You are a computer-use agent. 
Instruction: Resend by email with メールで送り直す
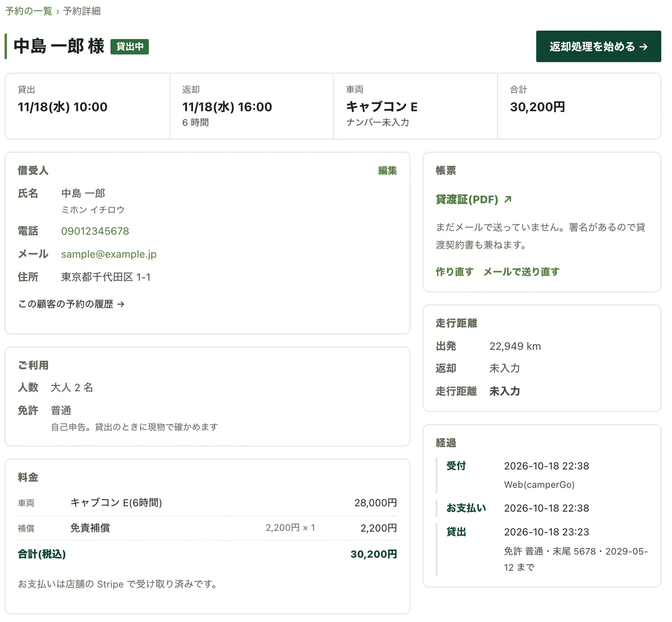pyautogui.click(x=521, y=272)
